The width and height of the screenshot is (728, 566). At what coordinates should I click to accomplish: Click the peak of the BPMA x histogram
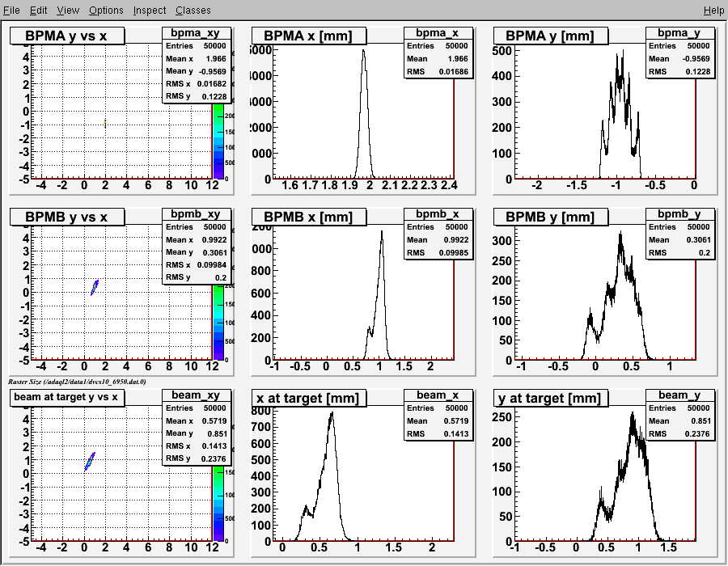[x=363, y=51]
